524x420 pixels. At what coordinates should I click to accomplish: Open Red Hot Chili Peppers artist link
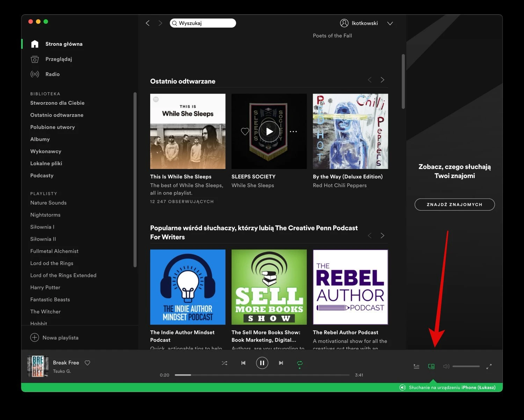click(x=340, y=185)
